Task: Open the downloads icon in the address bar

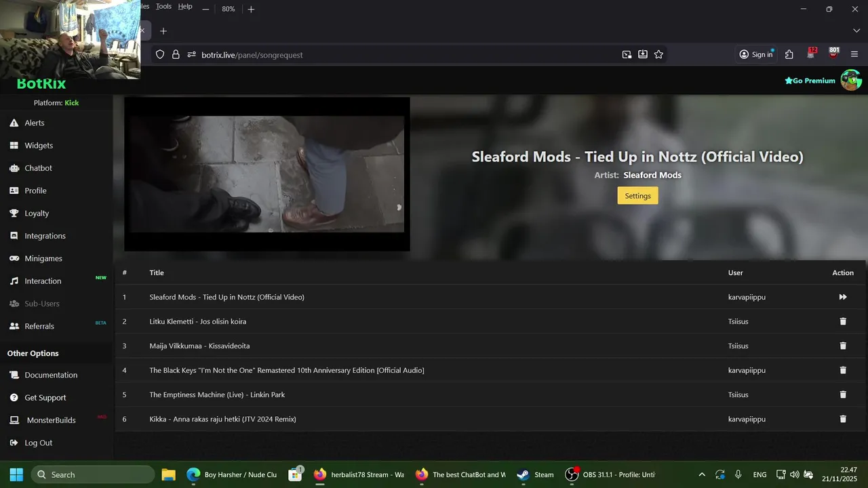Action: 642,55
